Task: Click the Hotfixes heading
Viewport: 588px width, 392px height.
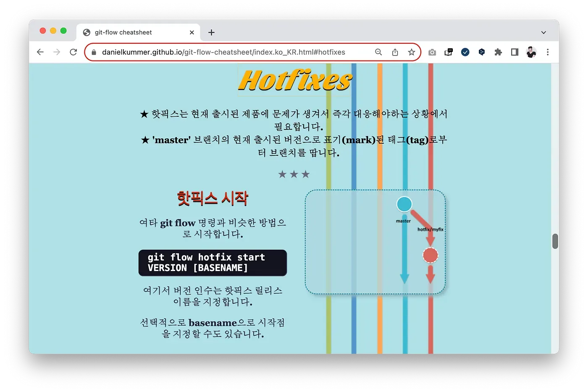Action: tap(295, 80)
